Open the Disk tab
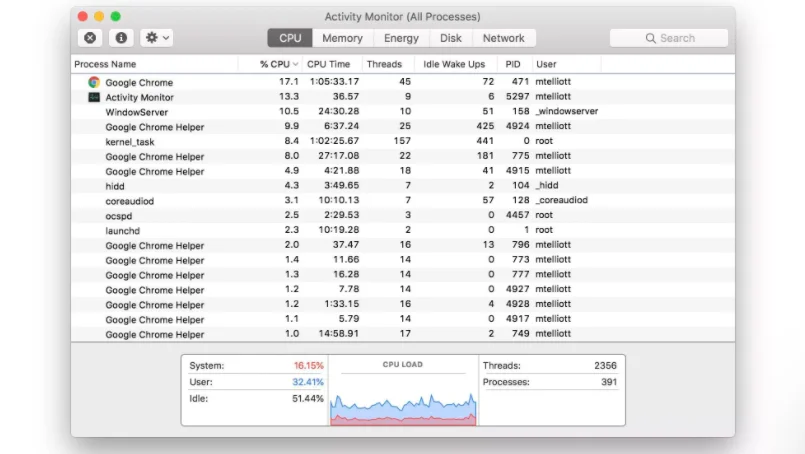This screenshot has width=805, height=454. point(451,38)
